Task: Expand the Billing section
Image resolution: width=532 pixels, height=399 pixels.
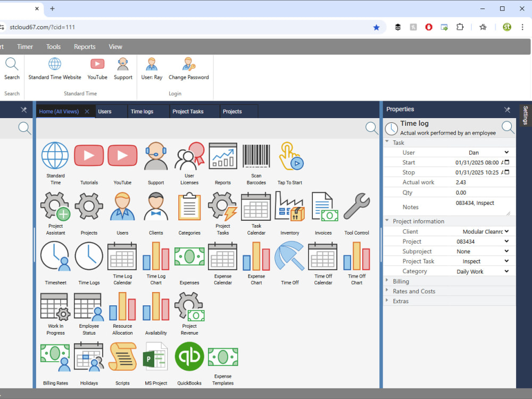Action: tap(387, 280)
